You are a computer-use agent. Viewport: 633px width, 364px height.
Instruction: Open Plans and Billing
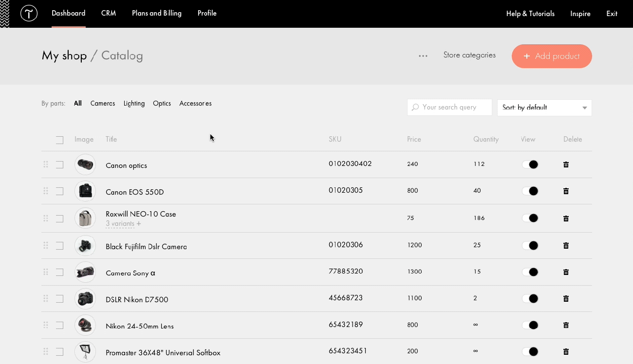pos(156,13)
